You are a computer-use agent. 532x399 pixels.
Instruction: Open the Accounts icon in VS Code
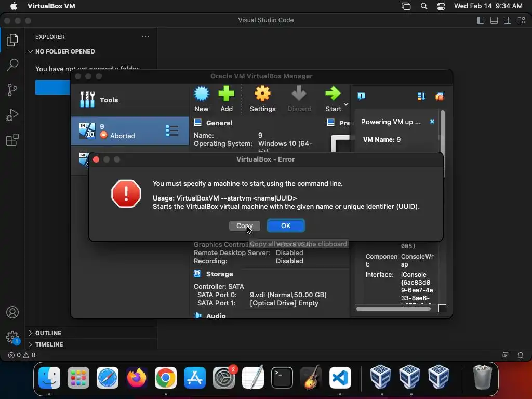coord(12,312)
